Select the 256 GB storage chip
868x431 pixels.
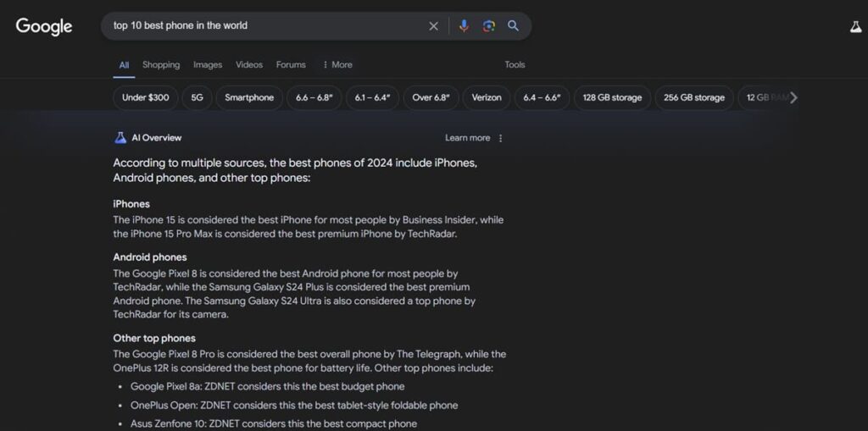coord(693,97)
